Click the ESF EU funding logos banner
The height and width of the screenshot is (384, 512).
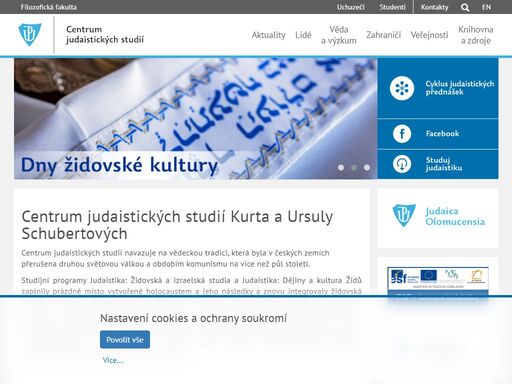438,281
